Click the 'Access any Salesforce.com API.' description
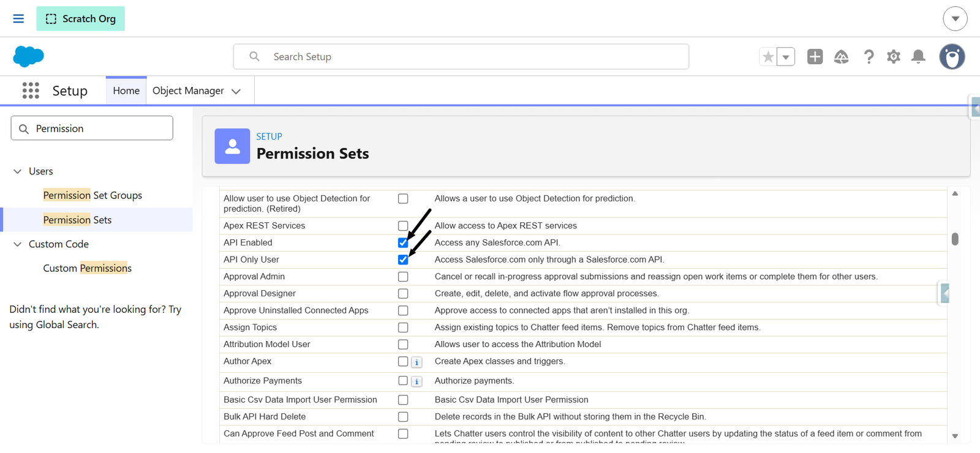 pos(497,243)
